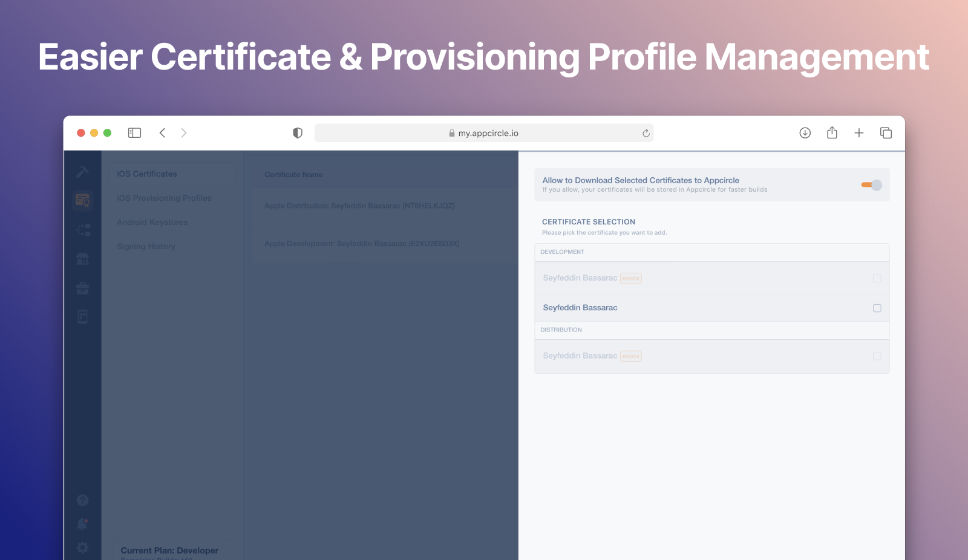Go forward with the browser forward arrow
The width and height of the screenshot is (968, 560).
[184, 133]
